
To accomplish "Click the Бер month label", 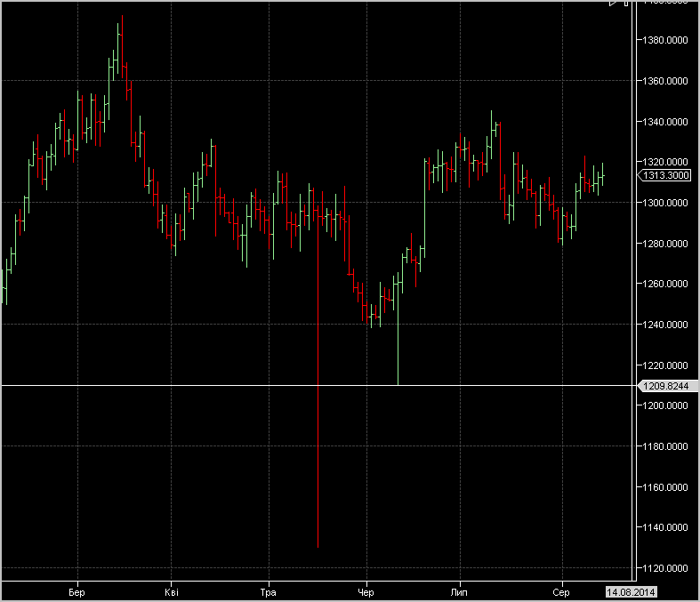I will click(76, 592).
